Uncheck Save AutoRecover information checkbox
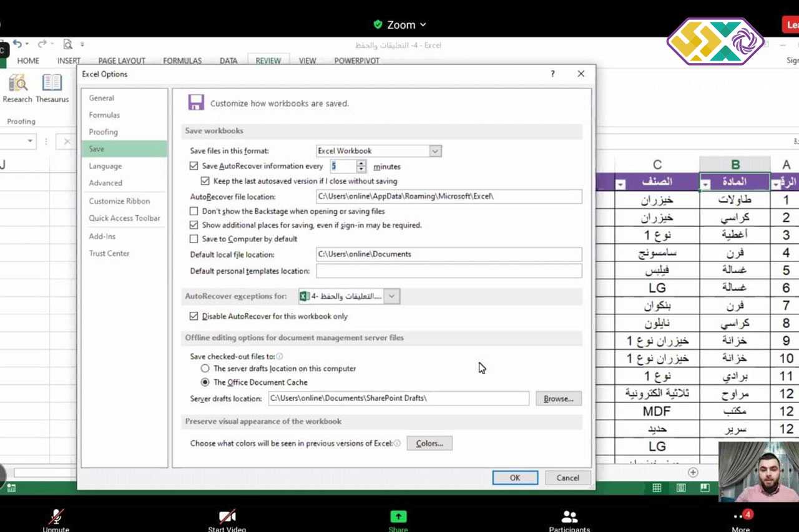 pos(194,167)
